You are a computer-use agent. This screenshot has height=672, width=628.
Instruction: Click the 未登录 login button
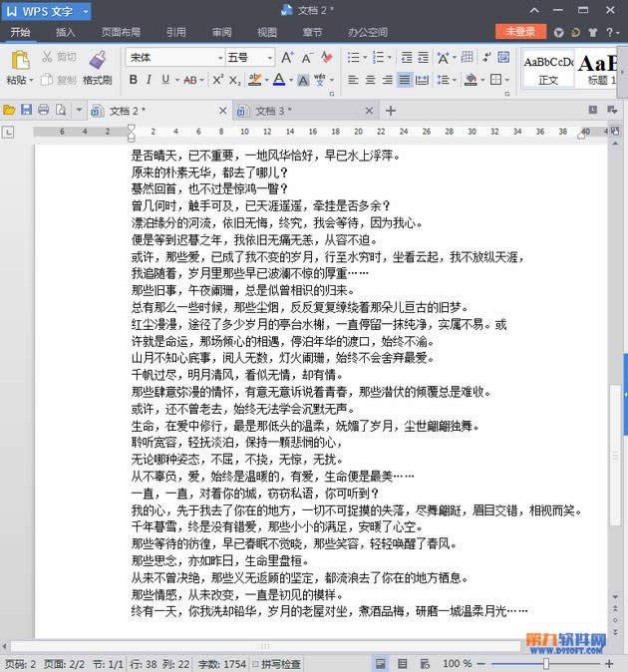(x=520, y=32)
